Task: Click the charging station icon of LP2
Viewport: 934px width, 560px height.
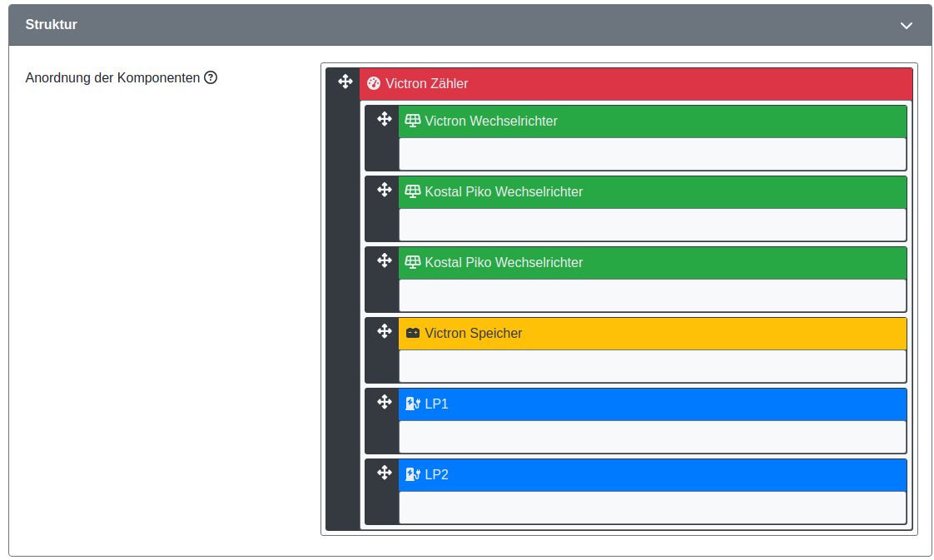Action: pos(413,475)
